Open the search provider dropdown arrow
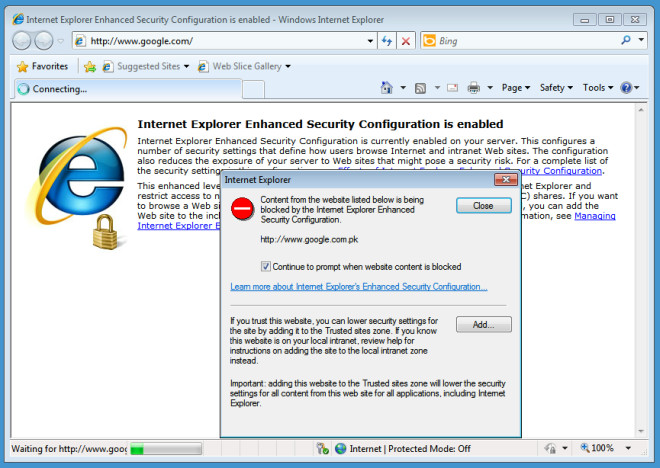Image resolution: width=660 pixels, height=468 pixels. (641, 40)
